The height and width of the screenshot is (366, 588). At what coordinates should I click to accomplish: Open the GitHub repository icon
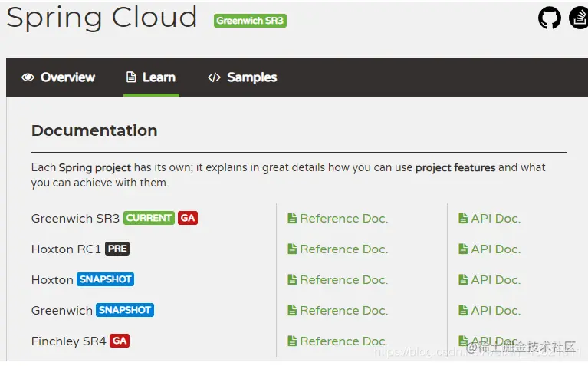(x=549, y=18)
